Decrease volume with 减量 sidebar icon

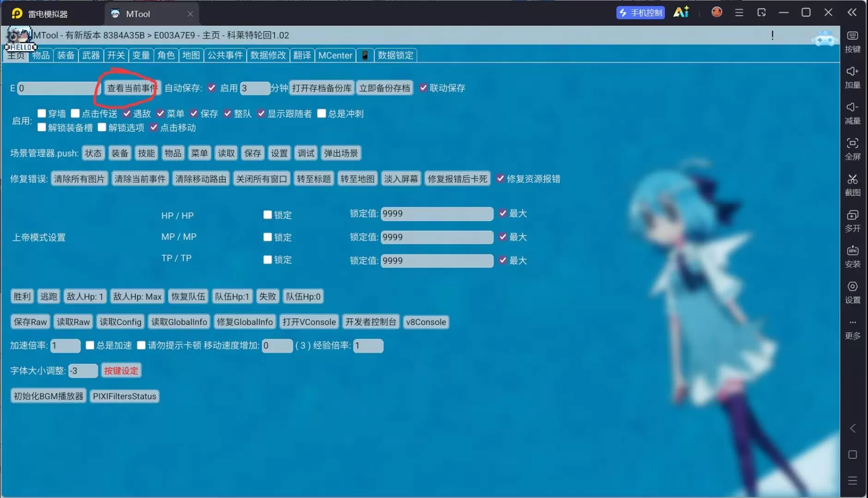pos(852,114)
